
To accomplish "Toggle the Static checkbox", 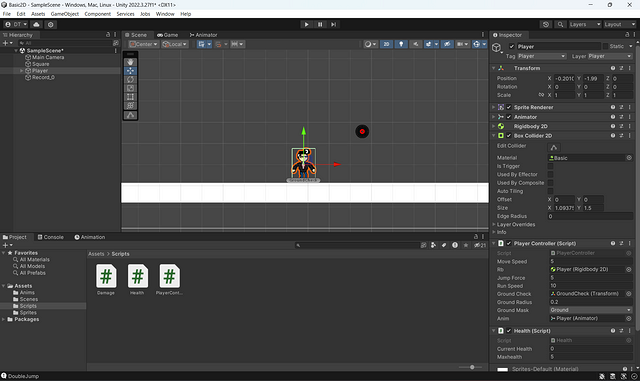I will pos(606,47).
